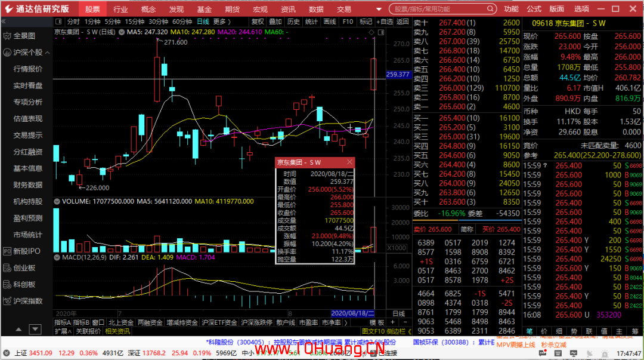644x360 pixels.
Task: Click the 通达信 application logo
Action: (x=9, y=8)
